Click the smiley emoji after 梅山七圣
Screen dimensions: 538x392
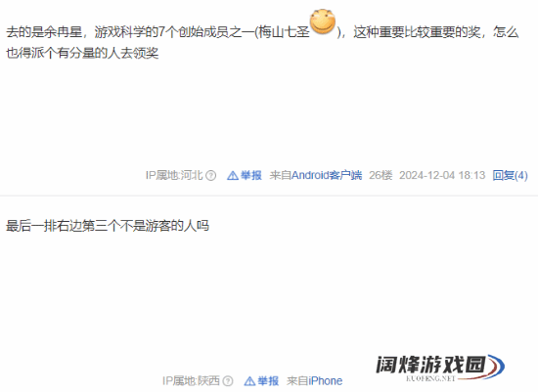click(323, 22)
